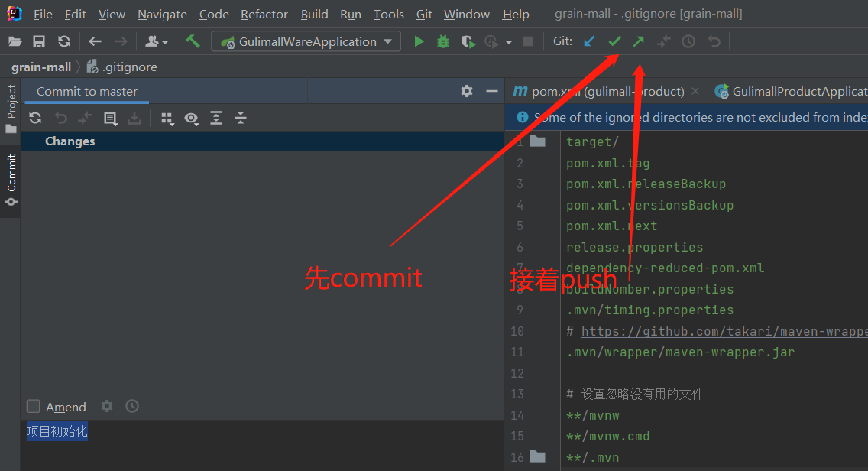The width and height of the screenshot is (868, 471).
Task: Select .gitignore breadcrumb
Action: [122, 67]
